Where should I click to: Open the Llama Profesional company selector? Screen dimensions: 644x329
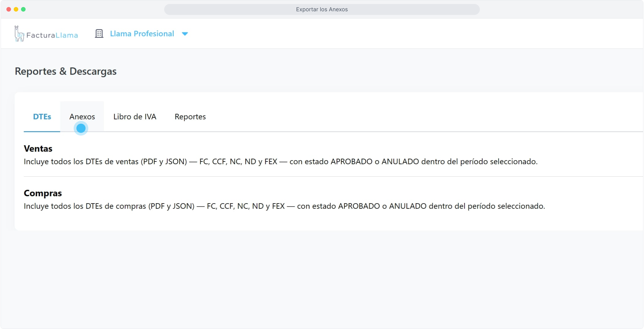[142, 34]
